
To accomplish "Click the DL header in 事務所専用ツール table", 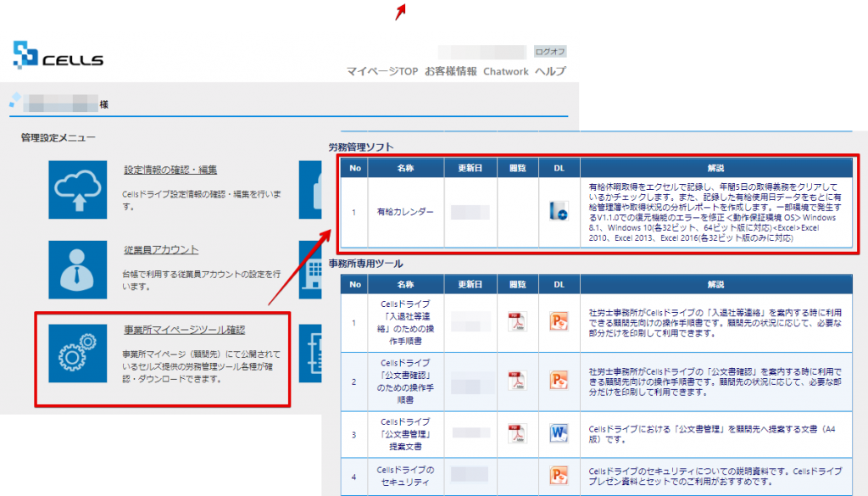I will 559,285.
